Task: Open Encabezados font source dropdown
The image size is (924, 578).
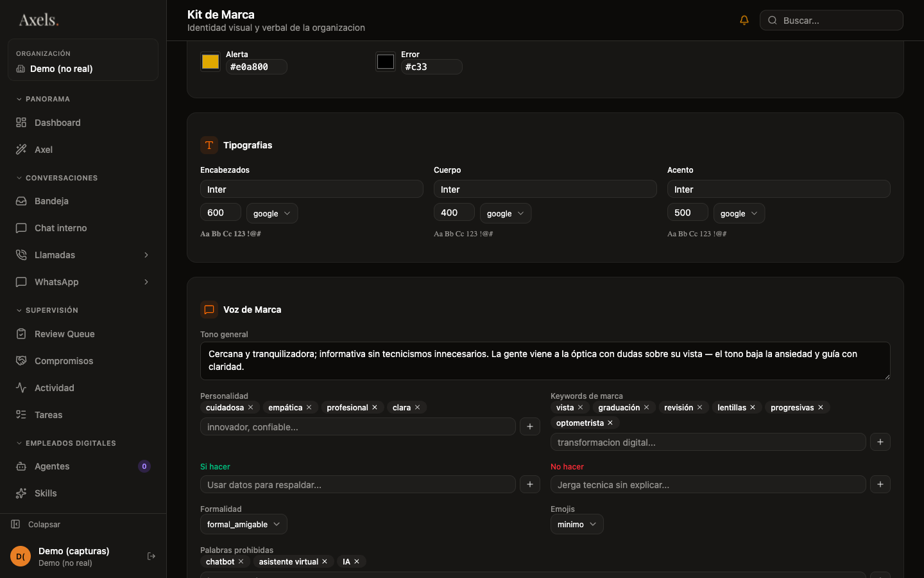Action: pos(272,213)
